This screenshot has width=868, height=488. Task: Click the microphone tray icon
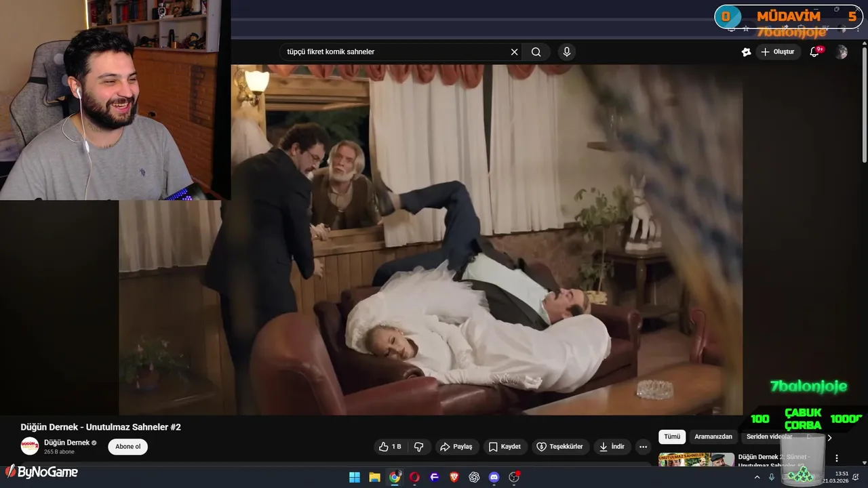[772, 477]
